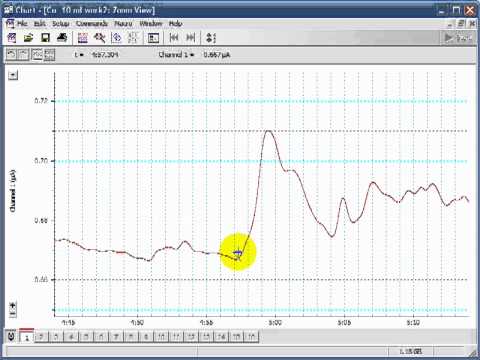Viewport: 480px width, 360px height.
Task: Click the Zoom View magnifier icon
Action: [x=99, y=38]
